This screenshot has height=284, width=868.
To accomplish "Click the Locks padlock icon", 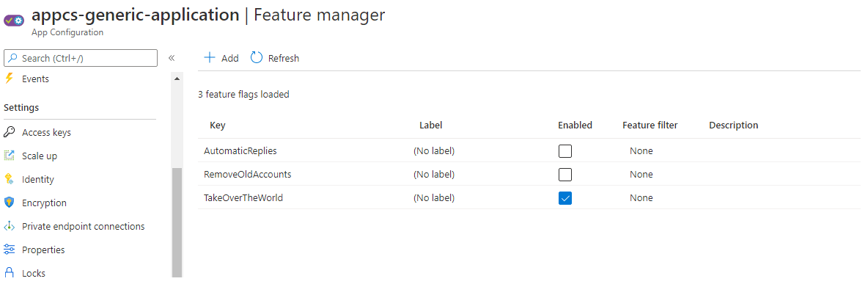I will 9,273.
